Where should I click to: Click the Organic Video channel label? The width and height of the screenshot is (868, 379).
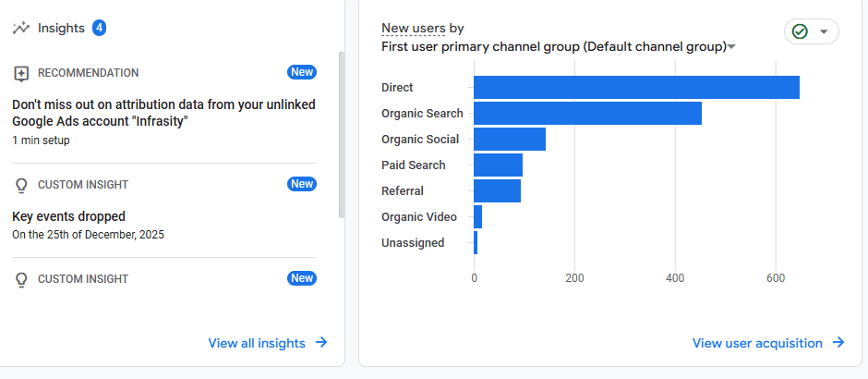(x=419, y=216)
